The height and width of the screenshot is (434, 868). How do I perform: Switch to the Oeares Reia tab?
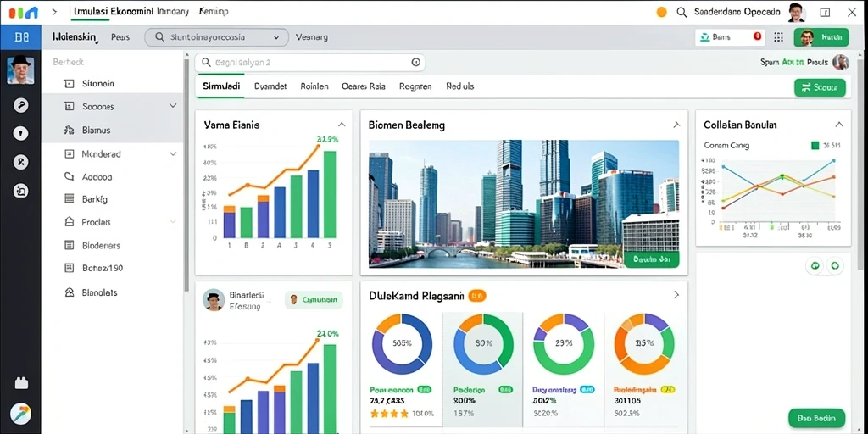click(x=363, y=86)
